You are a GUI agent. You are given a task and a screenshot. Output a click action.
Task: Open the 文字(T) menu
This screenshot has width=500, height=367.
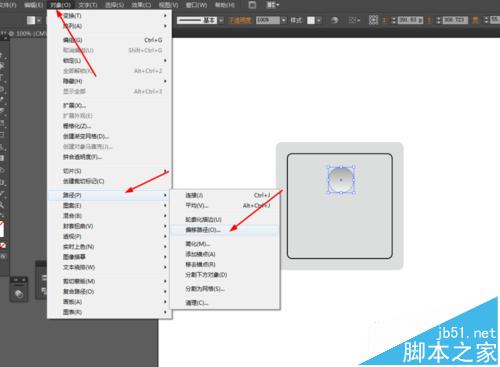coord(88,5)
